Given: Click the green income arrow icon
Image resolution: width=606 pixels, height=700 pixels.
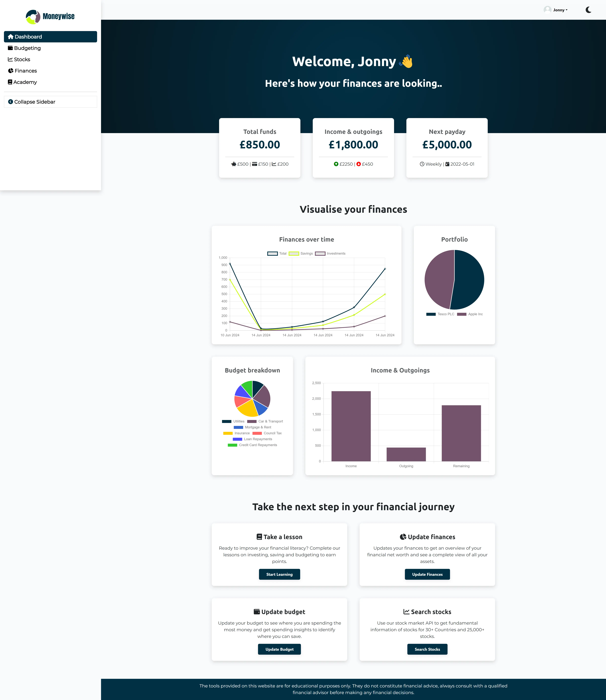Looking at the screenshot, I should [336, 164].
